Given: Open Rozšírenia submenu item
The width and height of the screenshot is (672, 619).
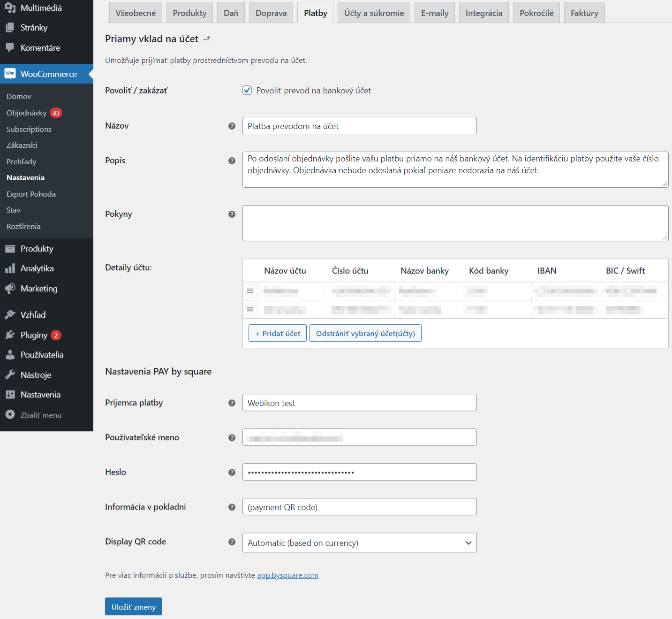Looking at the screenshot, I should pyautogui.click(x=23, y=226).
